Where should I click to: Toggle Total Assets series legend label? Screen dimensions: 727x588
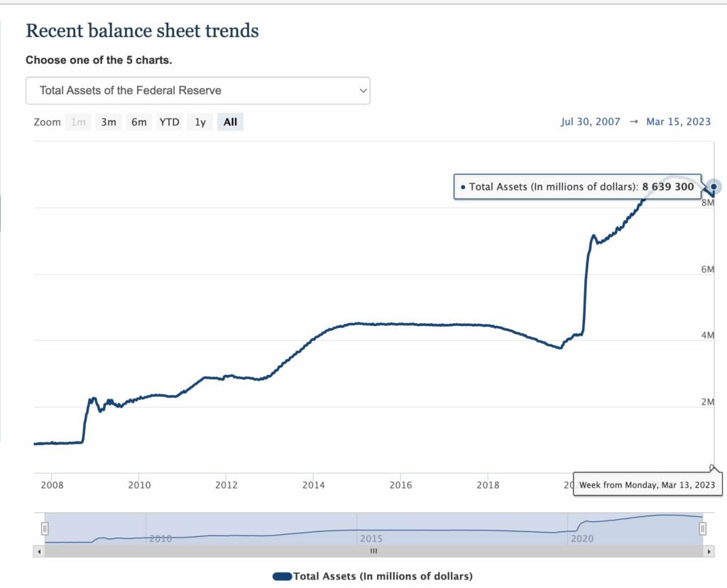pos(383,576)
